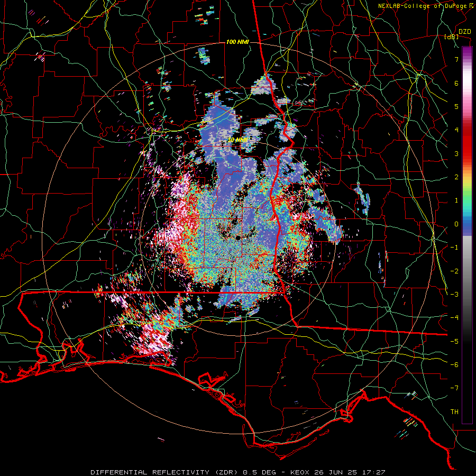
Task: Click the '2' tick label on the color bar
Action: (456, 177)
